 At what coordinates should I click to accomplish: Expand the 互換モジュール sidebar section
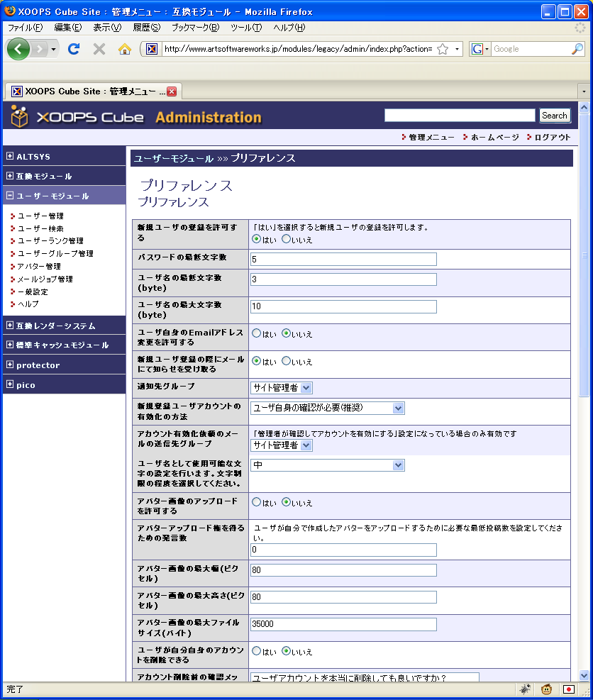(x=10, y=175)
